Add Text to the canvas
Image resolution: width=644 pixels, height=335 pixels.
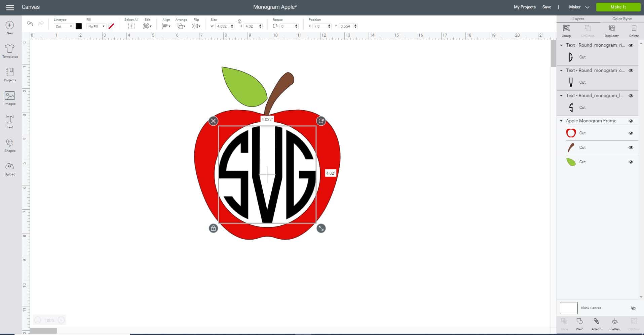(10, 122)
